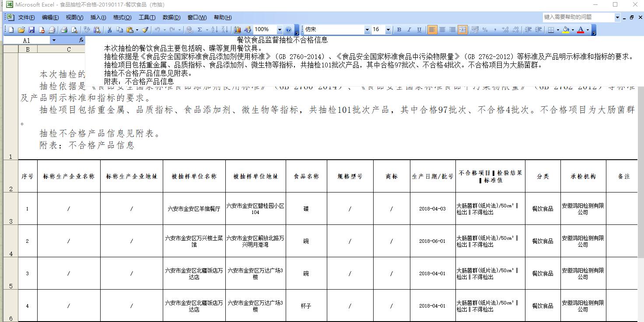Screen dimensions: 644x322
Task: Open Print Preview from the toolbar
Action: click(74, 30)
